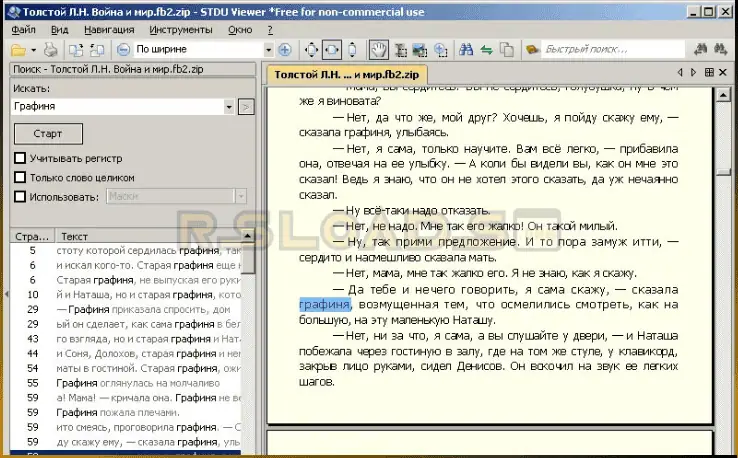Select result 'и Соня, Долохов, старая графиня'
The height and width of the screenshot is (458, 738).
pyautogui.click(x=125, y=354)
